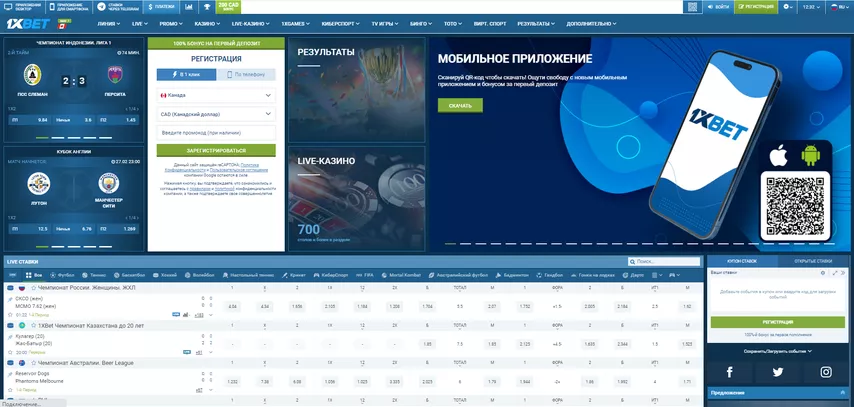Filter live bets by Mortal Kombat

(x=401, y=275)
